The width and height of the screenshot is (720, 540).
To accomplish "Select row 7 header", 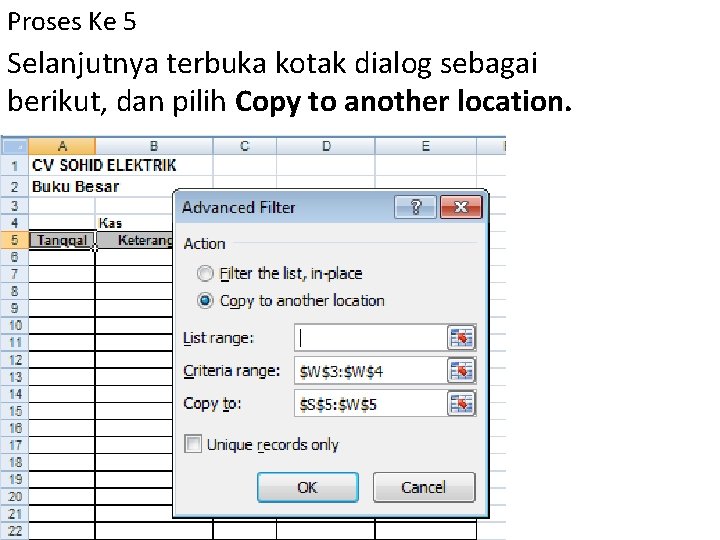I will (x=15, y=274).
